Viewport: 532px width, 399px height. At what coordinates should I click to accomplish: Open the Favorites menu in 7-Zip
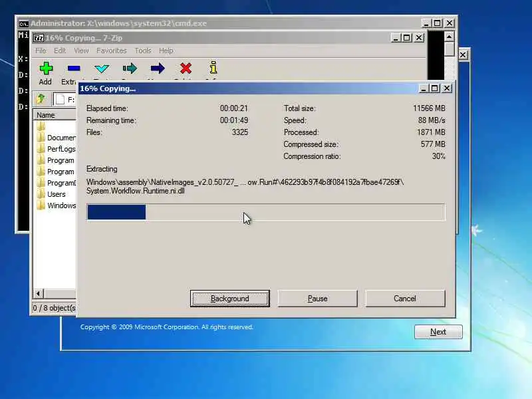[112, 51]
